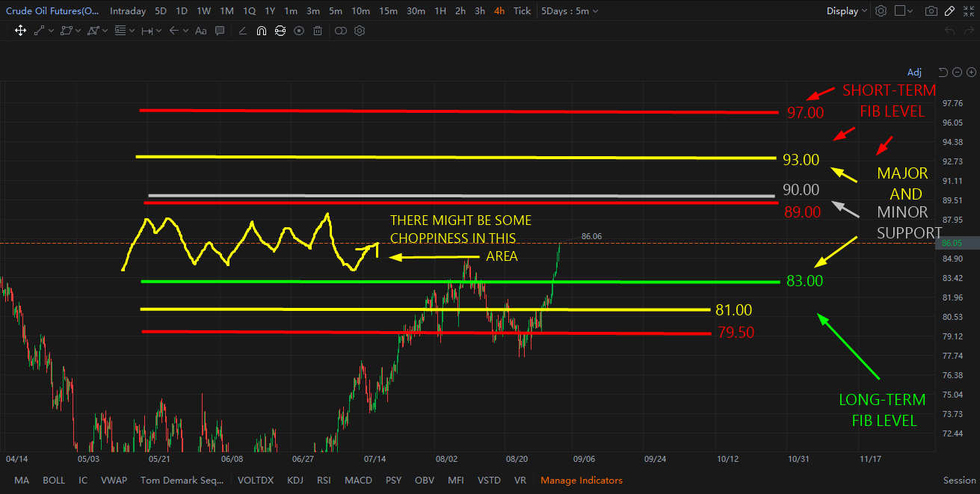This screenshot has height=494, width=980.
Task: Select the Fibonacci levels list tool
Action: 120,31
